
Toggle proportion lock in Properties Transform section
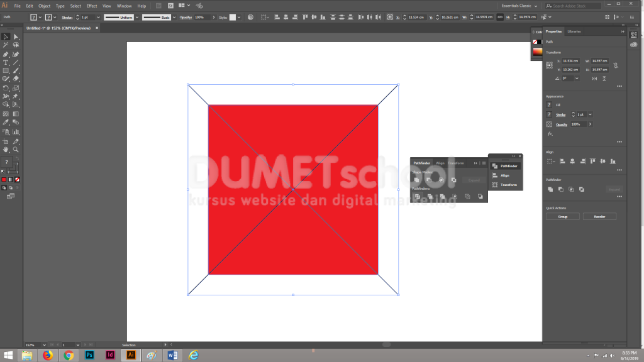[x=616, y=65]
